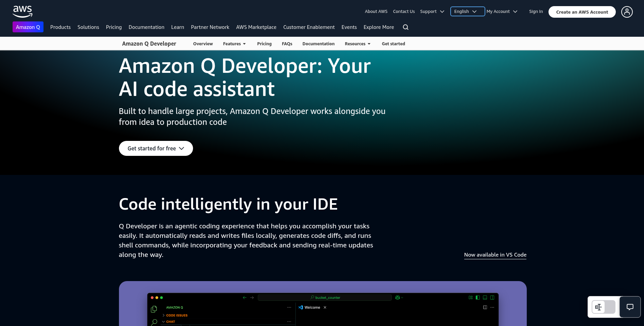Viewport: 644px width, 326px height.
Task: Toggle the primary sidebar layout icon
Action: tap(477, 297)
